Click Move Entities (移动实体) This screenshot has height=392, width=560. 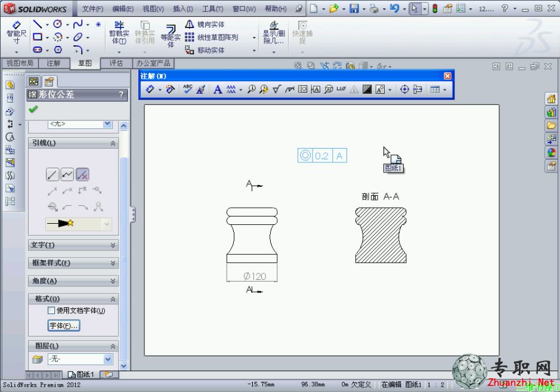pyautogui.click(x=205, y=50)
